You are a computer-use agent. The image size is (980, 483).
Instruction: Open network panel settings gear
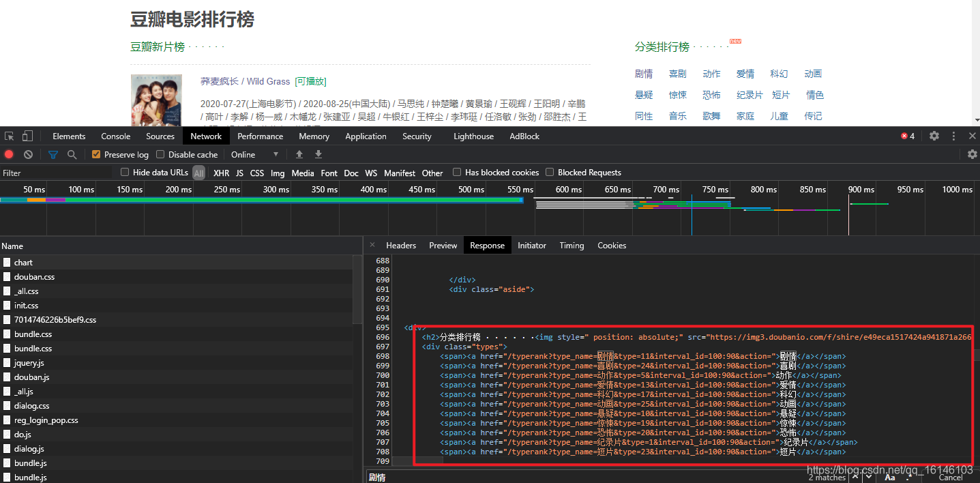click(x=972, y=154)
